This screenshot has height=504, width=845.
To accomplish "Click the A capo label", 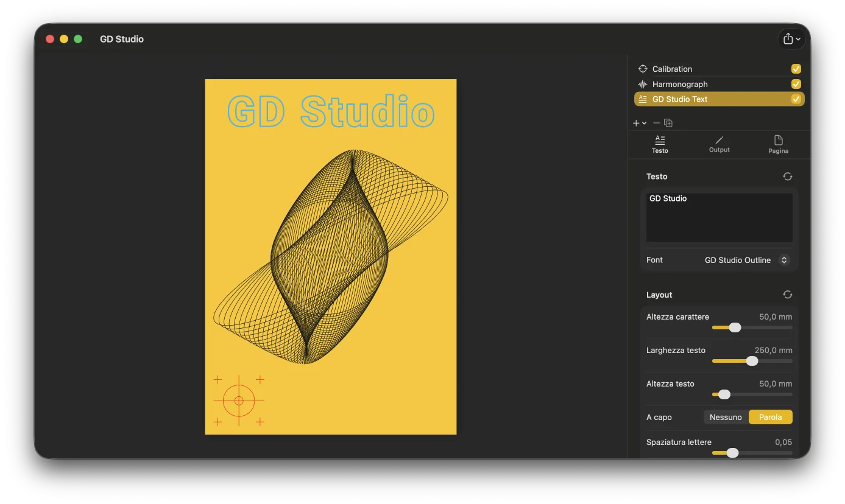I will click(659, 417).
